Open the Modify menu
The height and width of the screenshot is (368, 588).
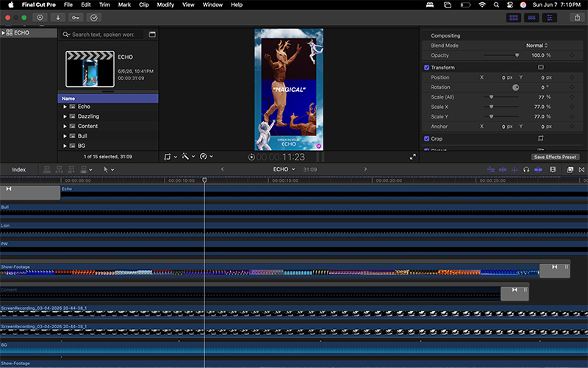pos(165,4)
